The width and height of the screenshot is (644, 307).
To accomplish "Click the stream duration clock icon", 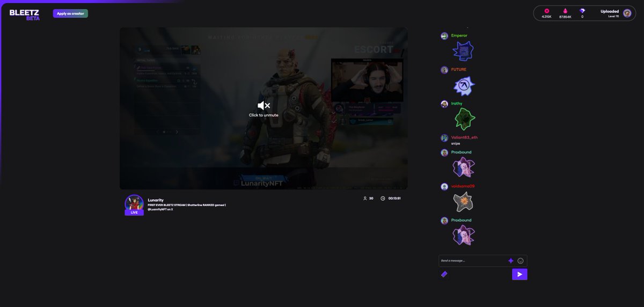I will click(x=383, y=198).
